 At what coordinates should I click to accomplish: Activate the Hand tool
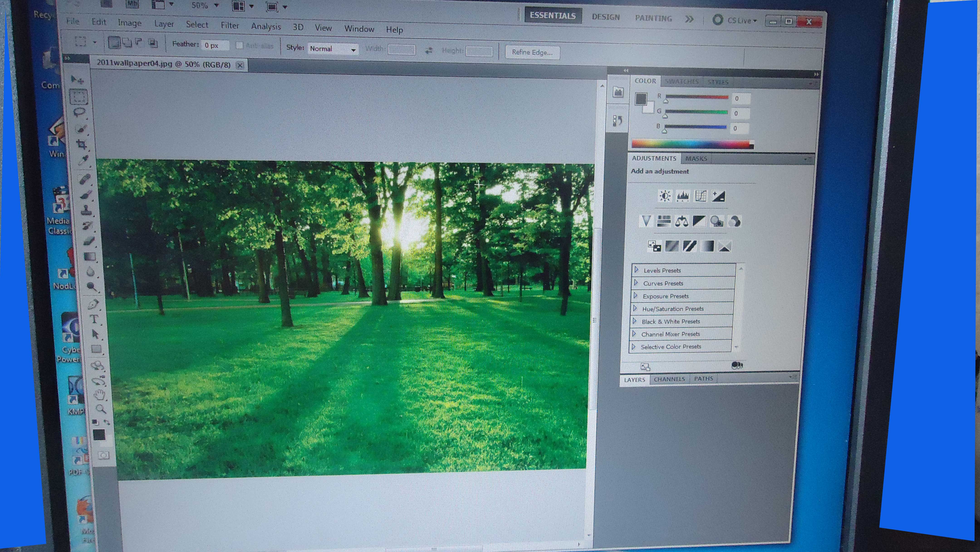click(100, 395)
